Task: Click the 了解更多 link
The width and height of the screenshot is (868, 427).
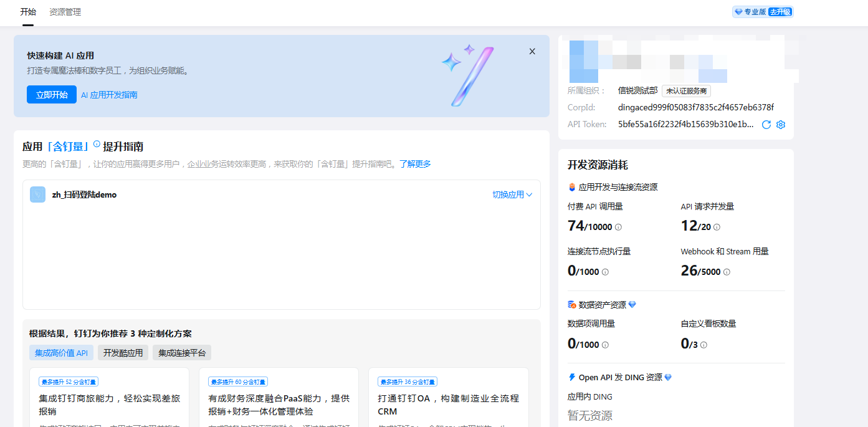Action: (415, 164)
